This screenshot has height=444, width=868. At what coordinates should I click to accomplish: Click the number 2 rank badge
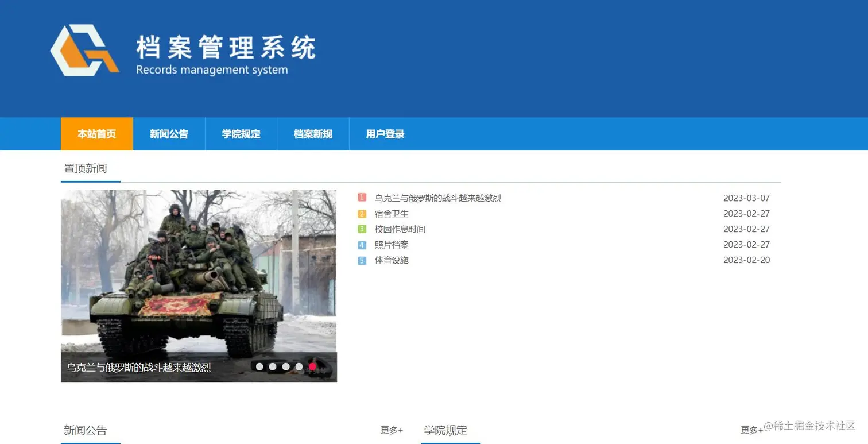[362, 214]
